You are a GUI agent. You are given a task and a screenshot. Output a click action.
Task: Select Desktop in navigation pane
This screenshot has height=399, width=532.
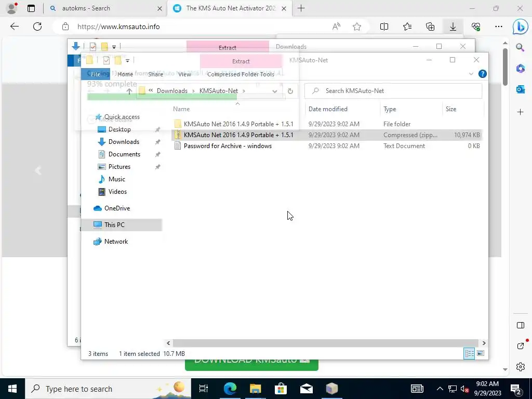(119, 129)
